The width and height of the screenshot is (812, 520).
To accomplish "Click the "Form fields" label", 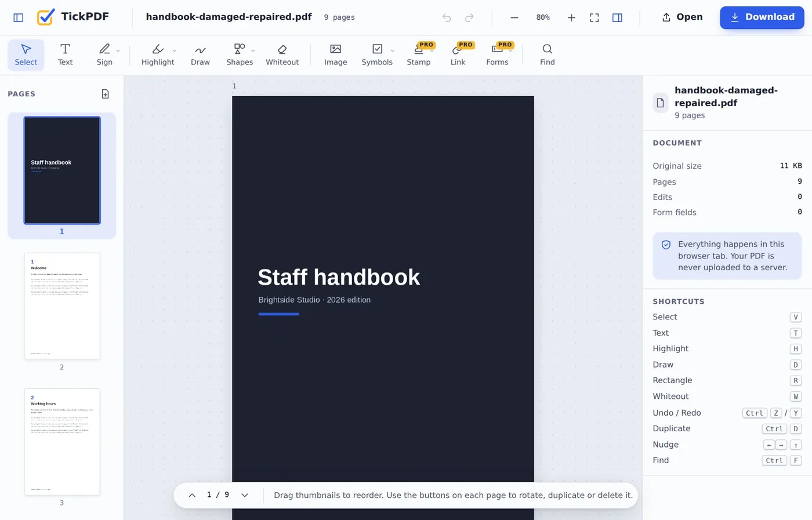I will tap(675, 212).
